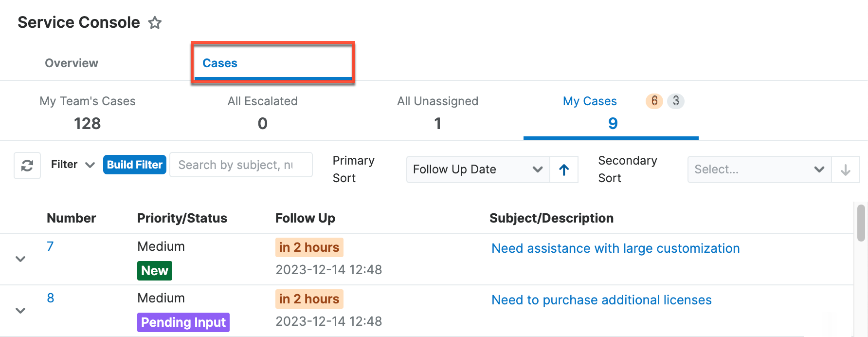Open the Secondary Sort Select dropdown
This screenshot has width=868, height=337.
(x=758, y=169)
